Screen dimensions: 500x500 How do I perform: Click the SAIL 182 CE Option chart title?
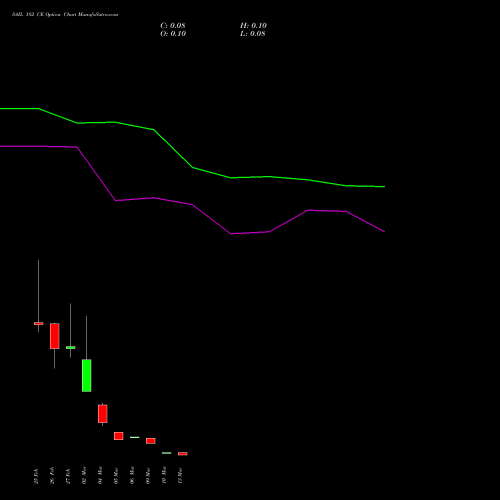[65, 15]
